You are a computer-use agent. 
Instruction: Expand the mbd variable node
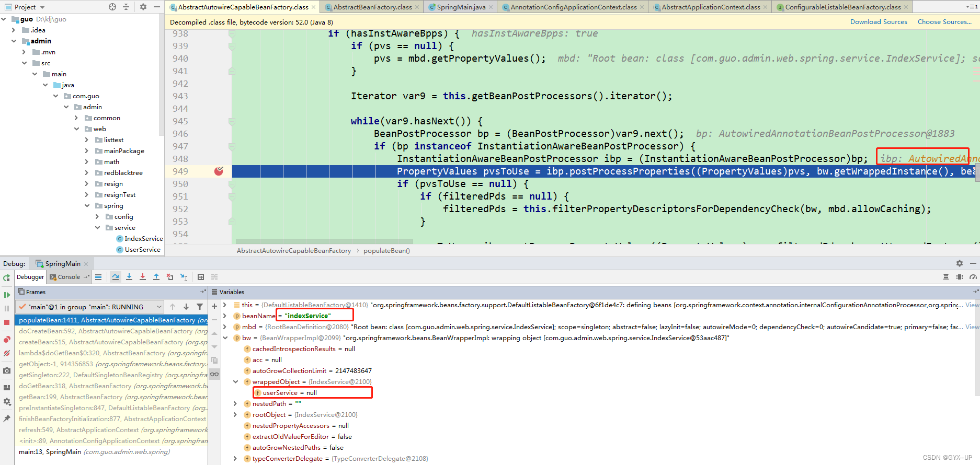(x=225, y=327)
